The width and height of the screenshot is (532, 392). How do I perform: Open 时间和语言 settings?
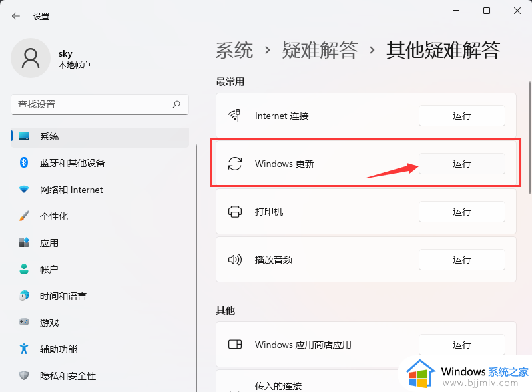point(100,295)
